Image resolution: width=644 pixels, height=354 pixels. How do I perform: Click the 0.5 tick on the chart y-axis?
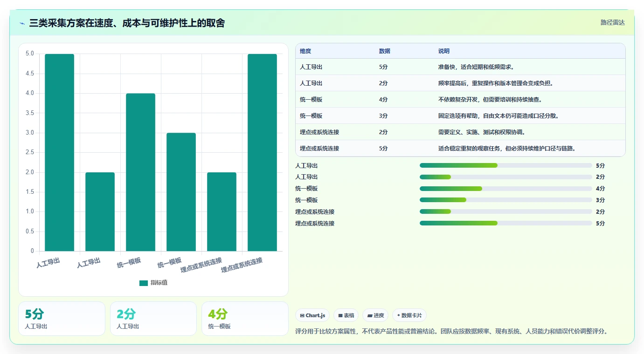30,231
